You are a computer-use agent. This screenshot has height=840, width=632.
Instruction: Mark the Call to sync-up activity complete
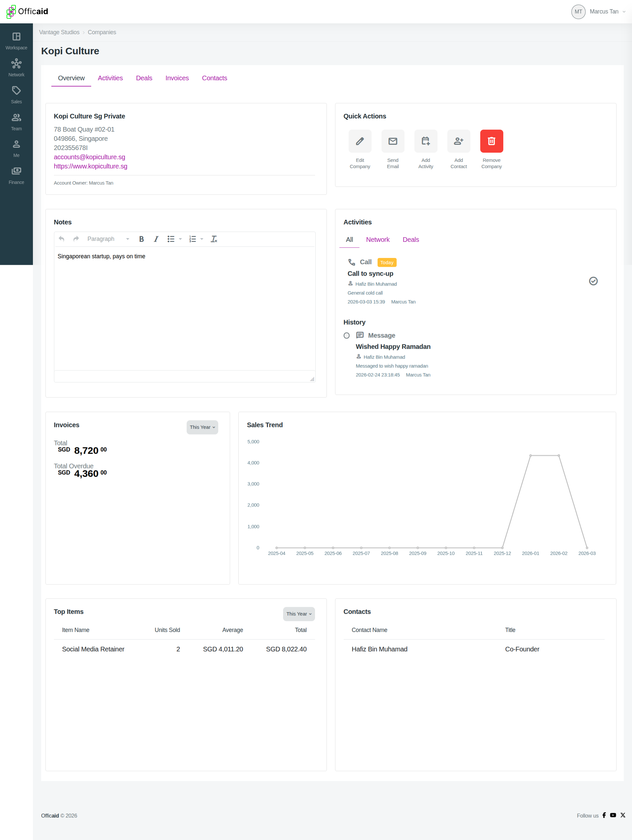click(593, 281)
